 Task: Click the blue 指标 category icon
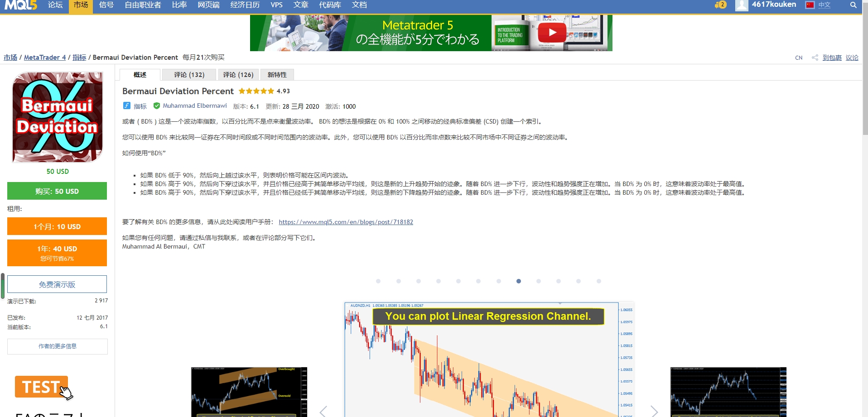(x=127, y=106)
